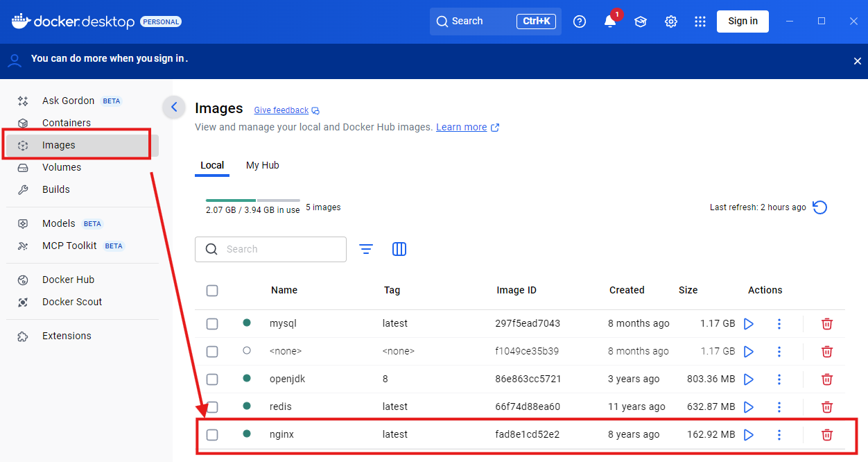868x462 pixels.
Task: Delete the mysql image
Action: (x=827, y=324)
